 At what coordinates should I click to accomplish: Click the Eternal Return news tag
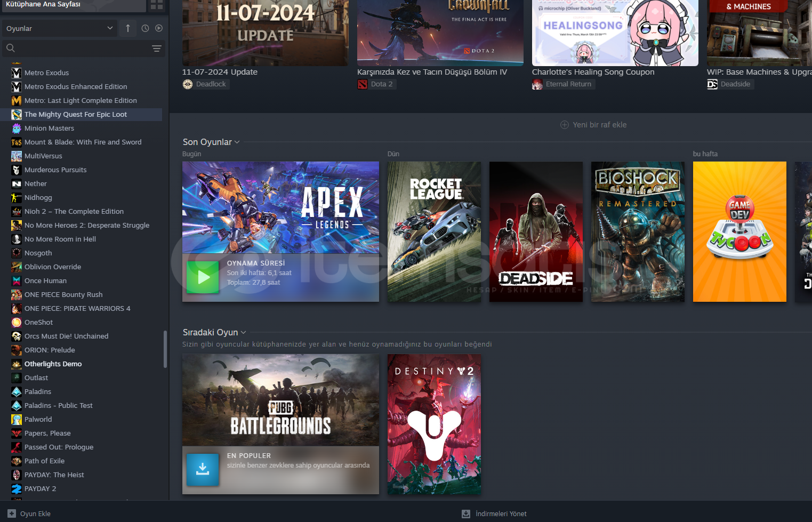563,84
